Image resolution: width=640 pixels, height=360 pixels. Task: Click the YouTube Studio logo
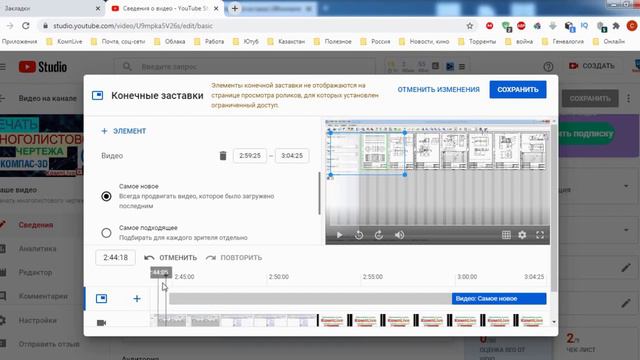(x=43, y=67)
